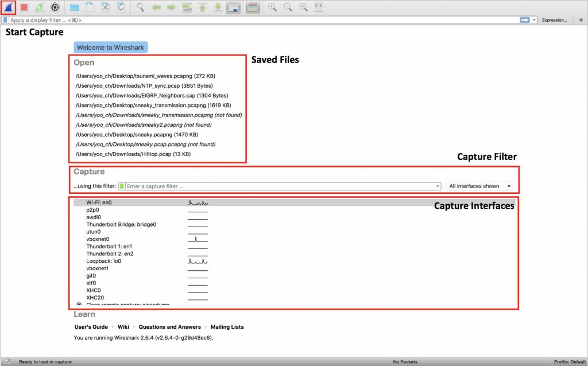Select the awdl0 interface
The image size is (588, 366).
(x=295, y=217)
